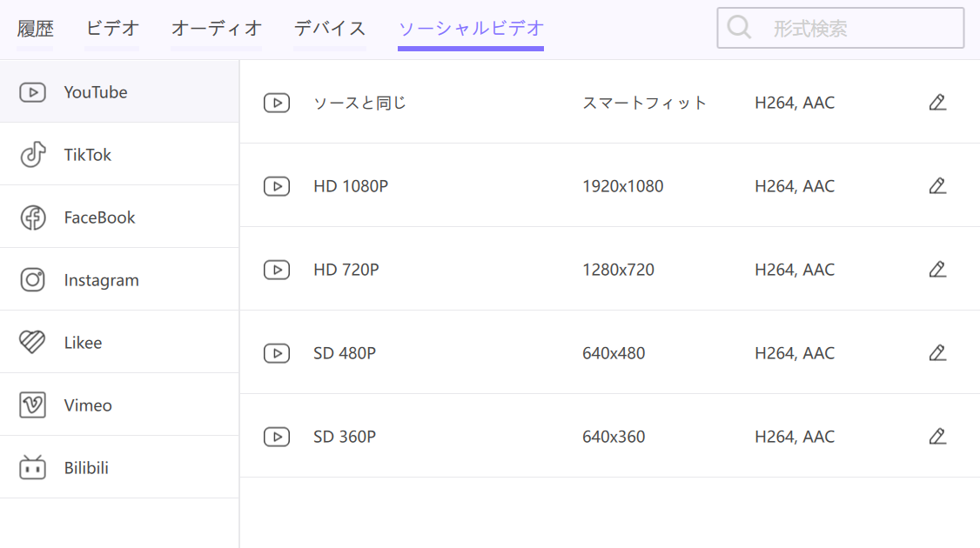The width and height of the screenshot is (980, 548).
Task: Click the FaceBook logo icon
Action: (x=32, y=217)
